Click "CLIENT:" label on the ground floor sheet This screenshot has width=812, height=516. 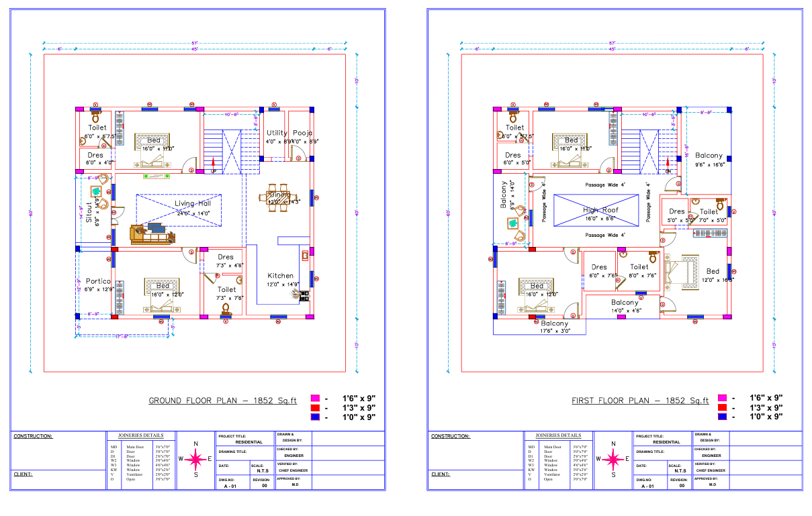[24, 474]
